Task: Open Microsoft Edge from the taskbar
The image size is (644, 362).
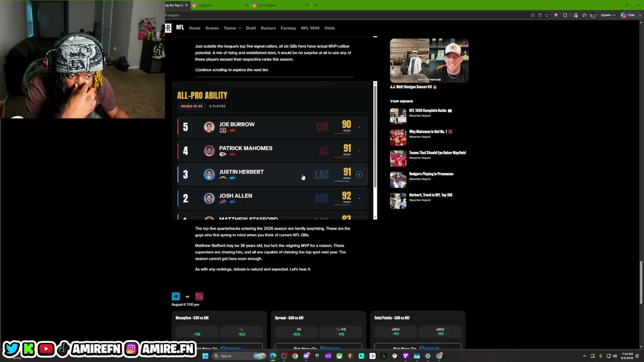Action: (273, 356)
